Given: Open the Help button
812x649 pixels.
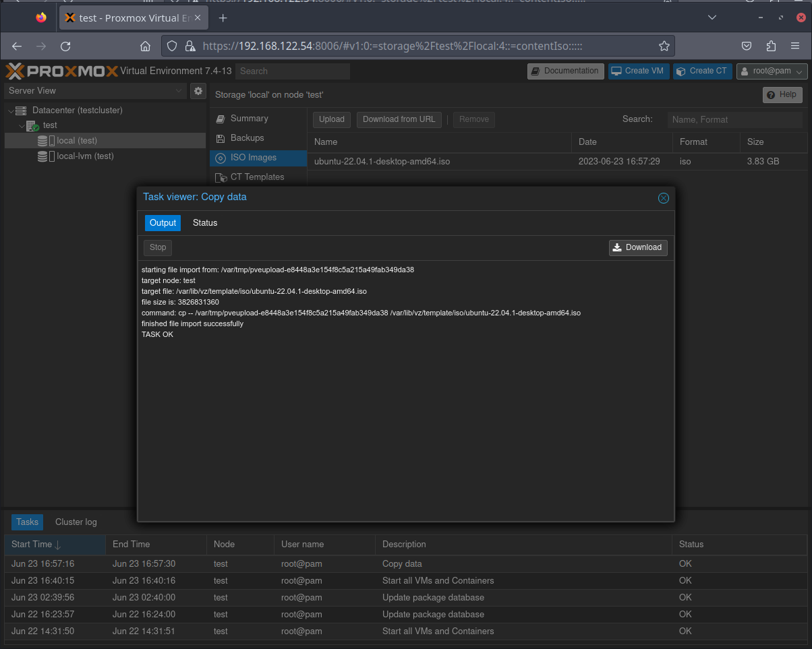Looking at the screenshot, I should [x=782, y=94].
